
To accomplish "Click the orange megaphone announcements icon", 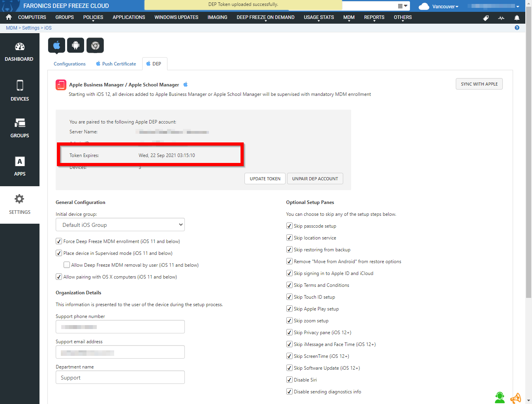I will pos(516,398).
